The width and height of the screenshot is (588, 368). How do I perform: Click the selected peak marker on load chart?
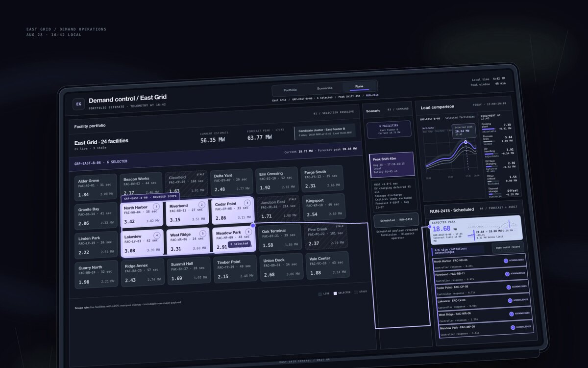pyautogui.click(x=465, y=143)
